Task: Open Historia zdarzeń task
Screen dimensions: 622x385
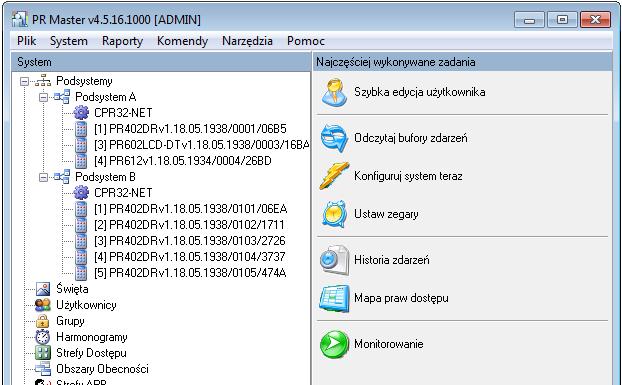Action: pos(392,260)
